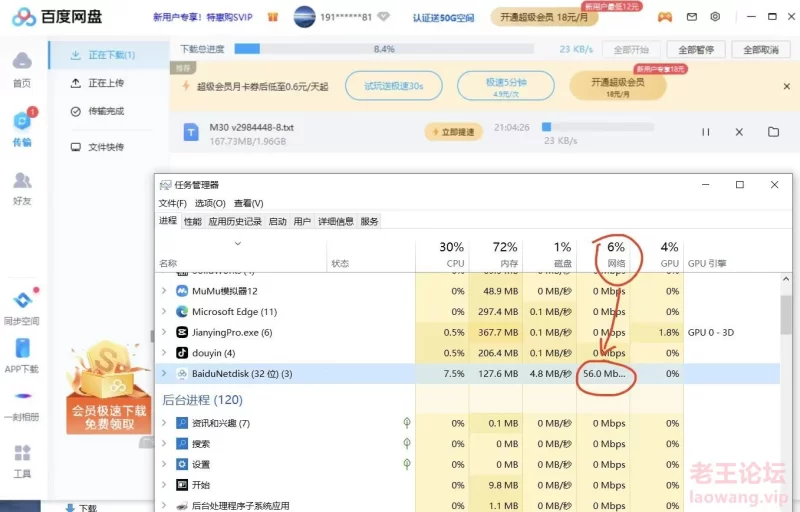Select 正在下载(1) in transfer list

click(109, 55)
